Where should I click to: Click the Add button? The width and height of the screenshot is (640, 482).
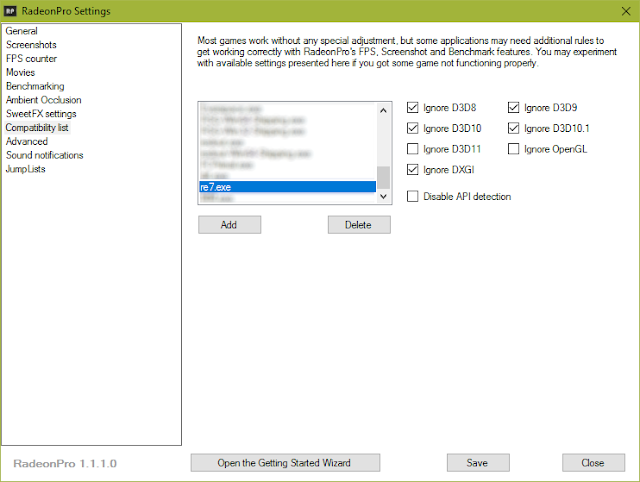pyautogui.click(x=229, y=225)
